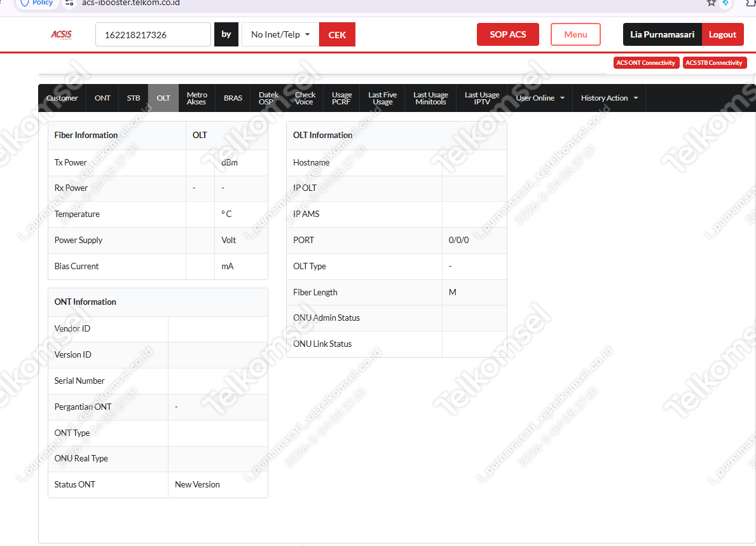This screenshot has height=546, width=756.
Task: Bookmark page with the star icon
Action: 711,3
